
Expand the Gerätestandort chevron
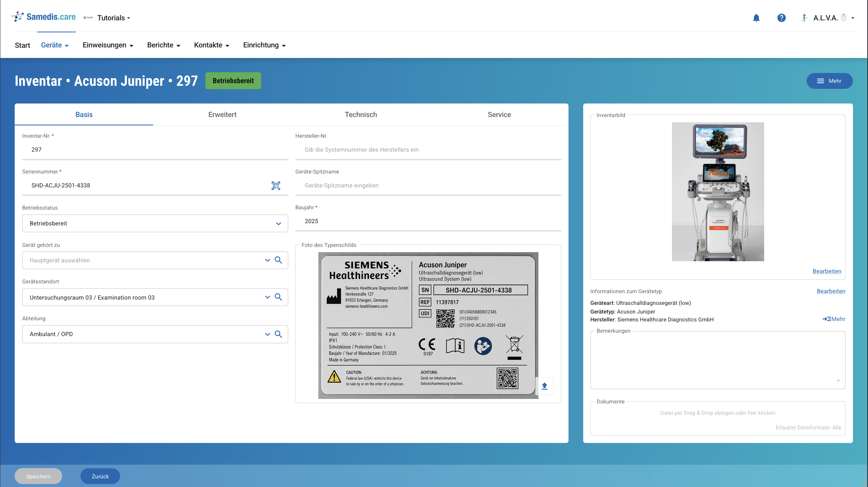click(268, 297)
